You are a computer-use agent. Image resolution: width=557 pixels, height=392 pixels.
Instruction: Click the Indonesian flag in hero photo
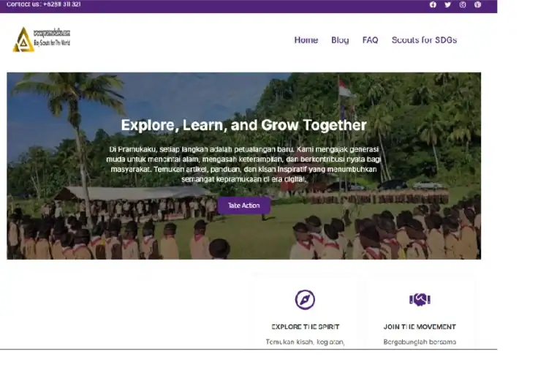346,88
